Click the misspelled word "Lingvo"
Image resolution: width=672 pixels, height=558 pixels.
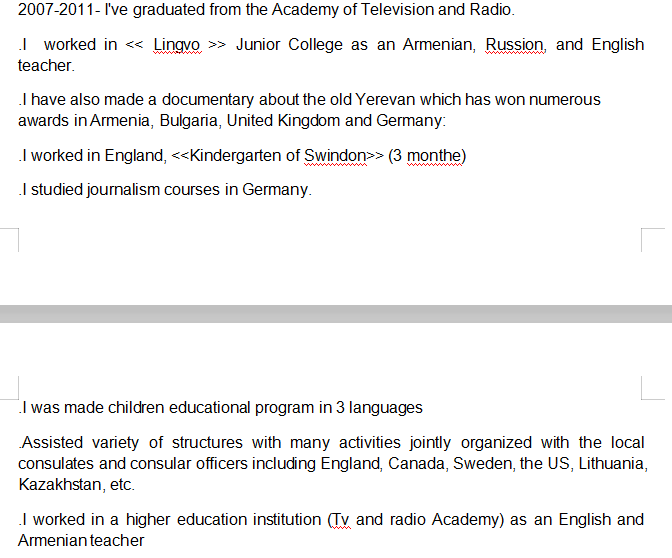[x=176, y=45]
